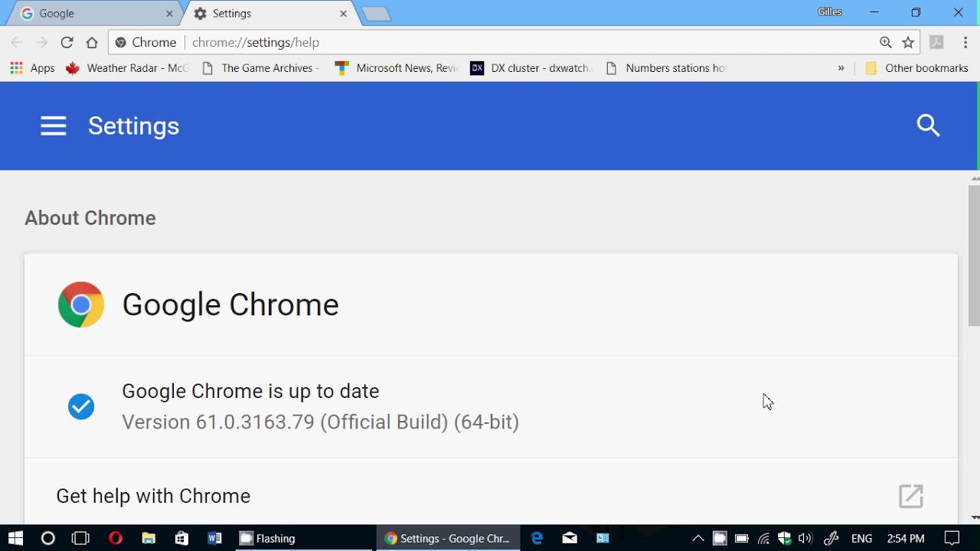The height and width of the screenshot is (551, 980).
Task: Click the version 61.0.3163.79 text
Action: (x=320, y=422)
